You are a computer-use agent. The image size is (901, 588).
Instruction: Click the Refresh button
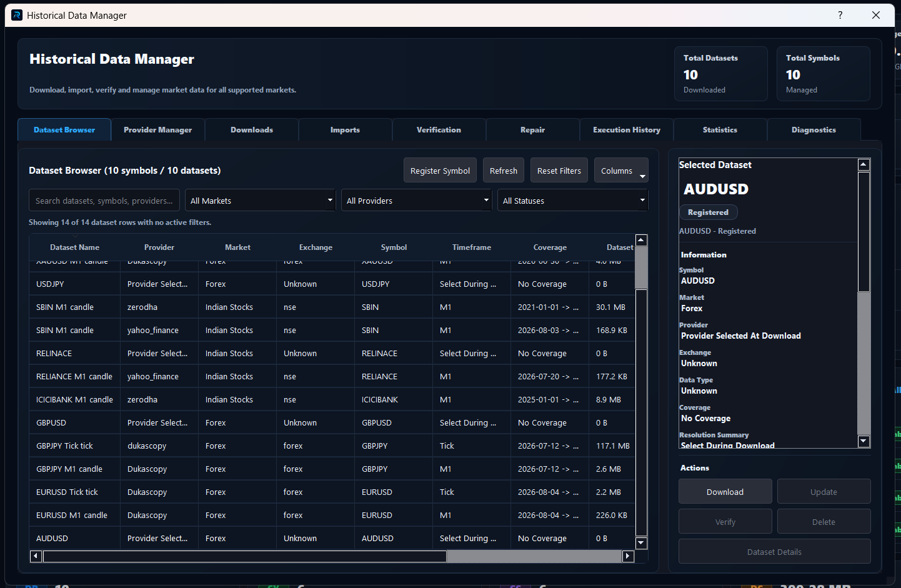pyautogui.click(x=504, y=171)
